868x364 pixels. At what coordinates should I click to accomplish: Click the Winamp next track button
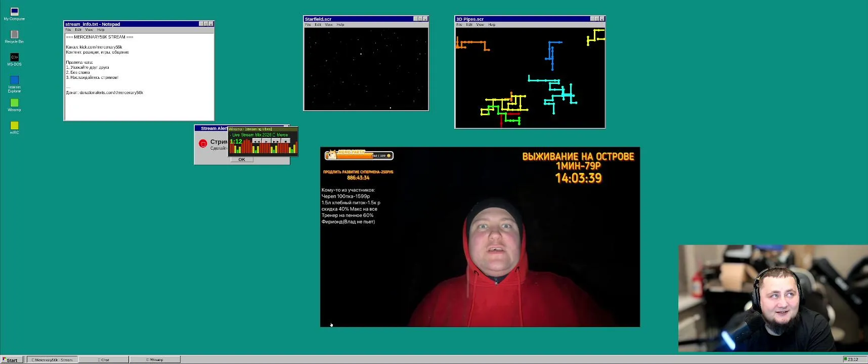click(x=276, y=141)
